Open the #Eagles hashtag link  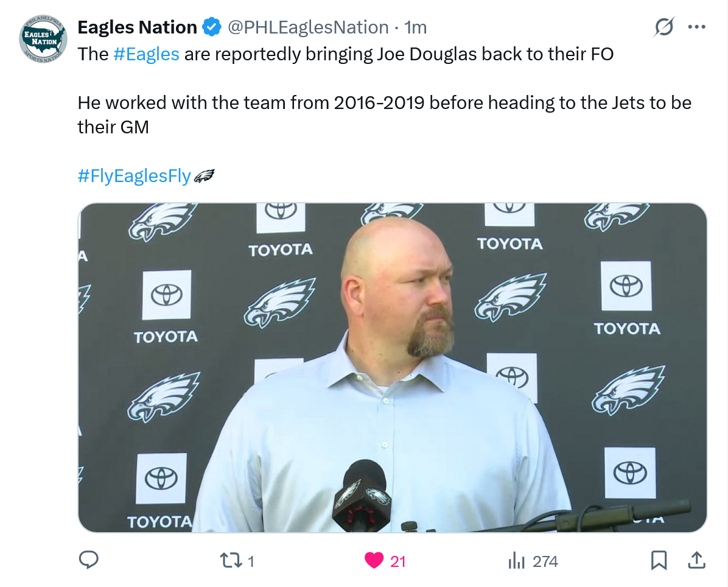click(x=146, y=54)
